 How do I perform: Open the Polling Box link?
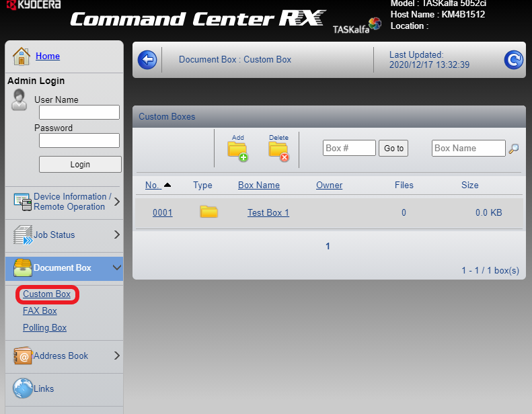[45, 327]
